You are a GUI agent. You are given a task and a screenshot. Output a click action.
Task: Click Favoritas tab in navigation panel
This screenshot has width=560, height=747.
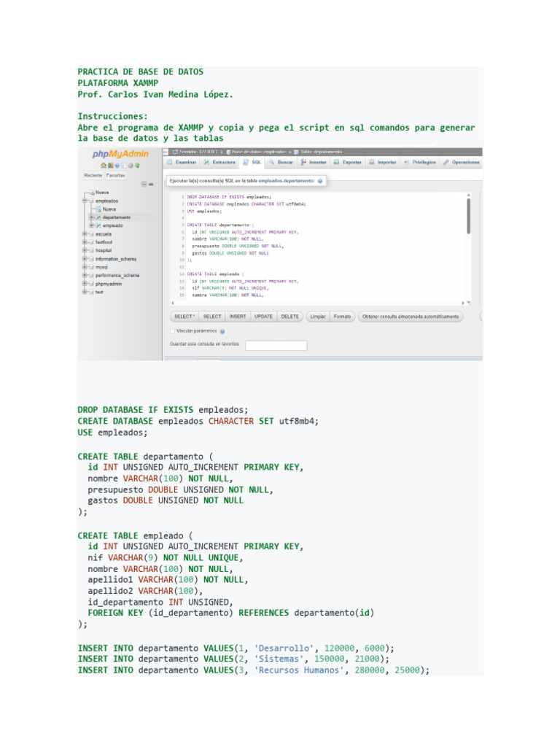(116, 176)
